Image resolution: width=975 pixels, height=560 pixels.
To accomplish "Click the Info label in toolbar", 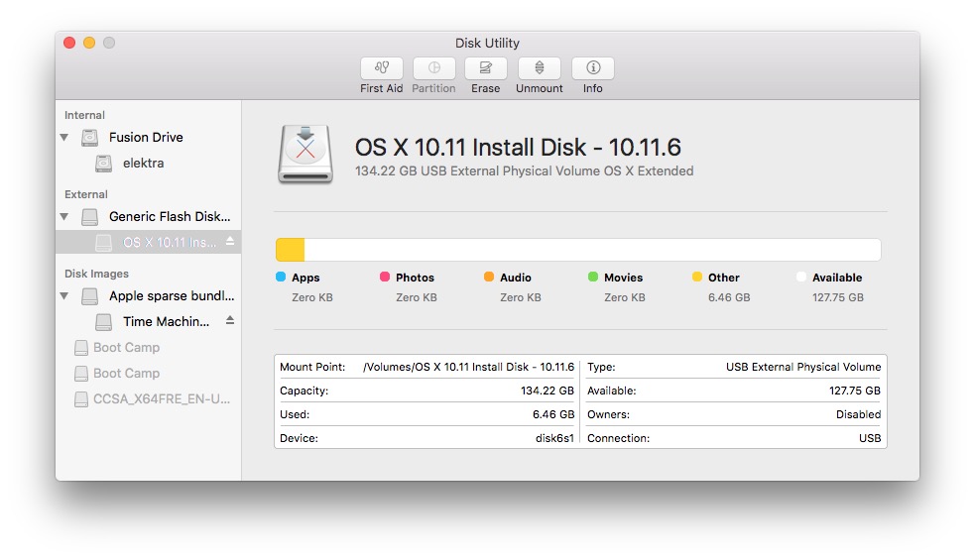I will point(592,89).
